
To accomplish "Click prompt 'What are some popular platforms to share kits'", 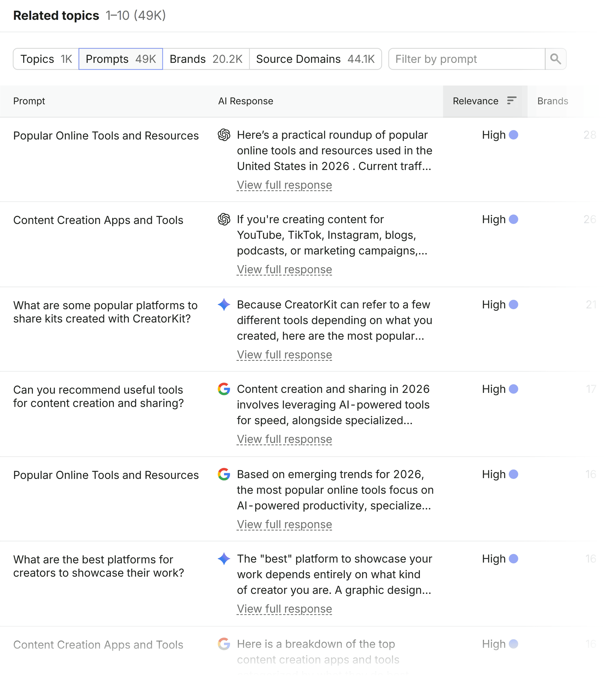I will (x=105, y=312).
